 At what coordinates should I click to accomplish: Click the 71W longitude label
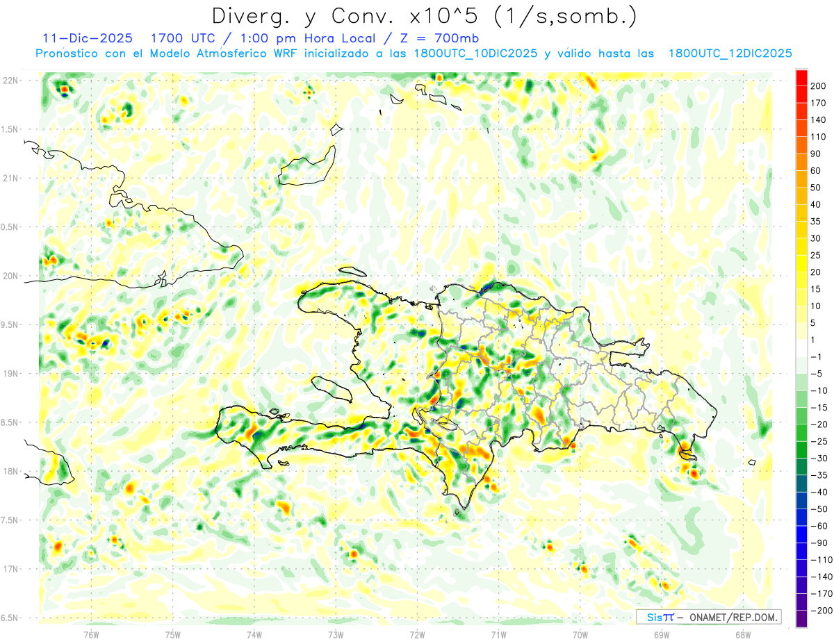(x=498, y=634)
